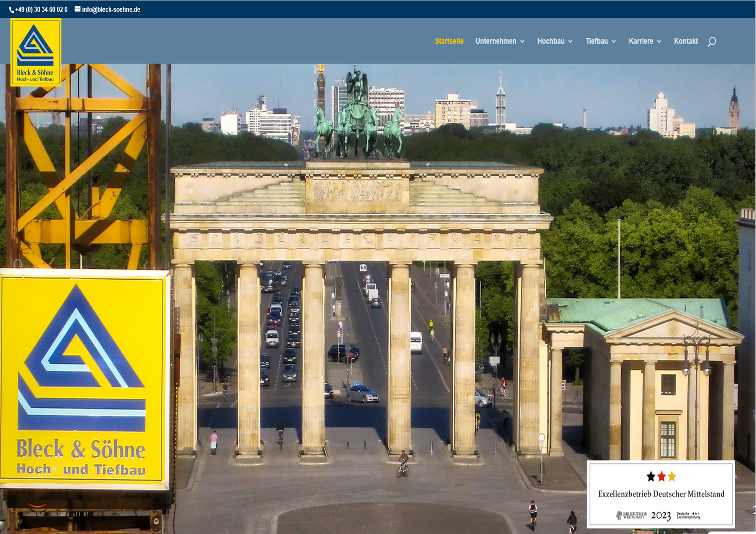Image resolution: width=756 pixels, height=534 pixels.
Task: Expand the chevron next to Tiefbau
Action: coord(614,42)
